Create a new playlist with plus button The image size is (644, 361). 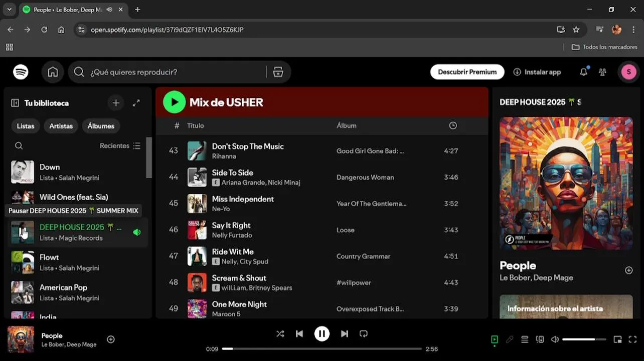pyautogui.click(x=116, y=103)
